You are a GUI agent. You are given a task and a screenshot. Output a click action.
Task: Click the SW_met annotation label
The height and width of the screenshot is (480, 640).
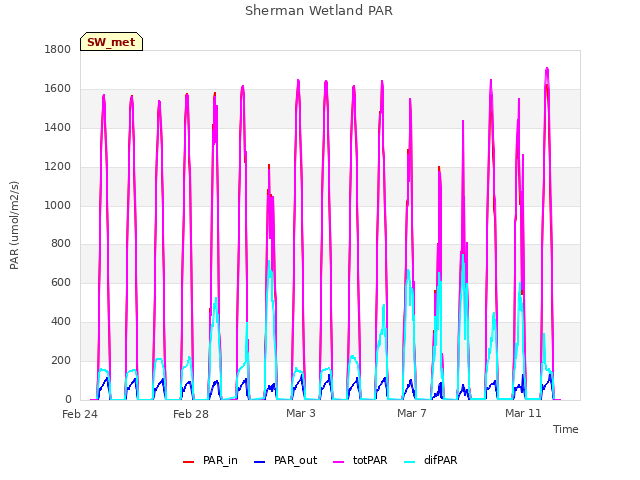point(111,42)
